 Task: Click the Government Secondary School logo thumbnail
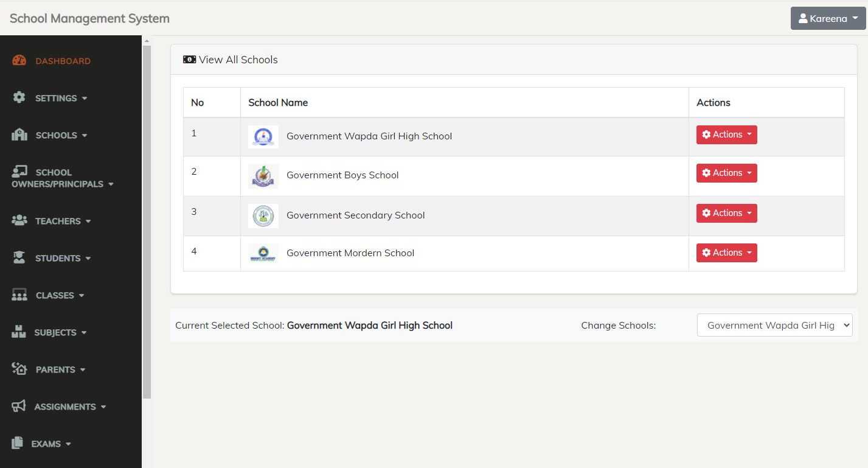[263, 215]
